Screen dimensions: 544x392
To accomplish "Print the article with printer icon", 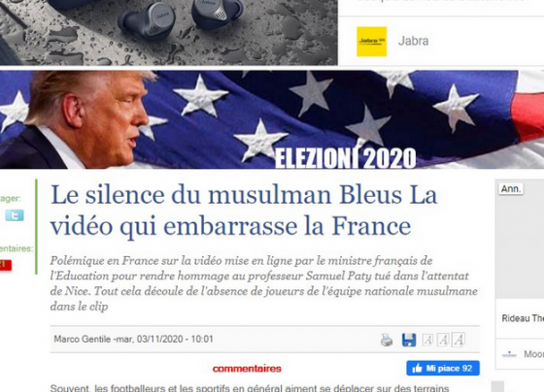I will tap(387, 340).
